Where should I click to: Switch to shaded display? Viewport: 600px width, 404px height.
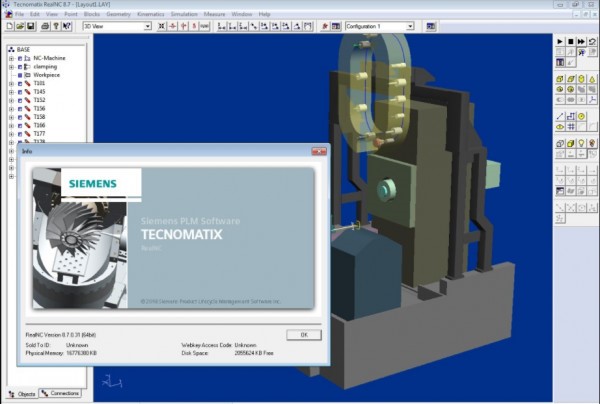tap(571, 143)
